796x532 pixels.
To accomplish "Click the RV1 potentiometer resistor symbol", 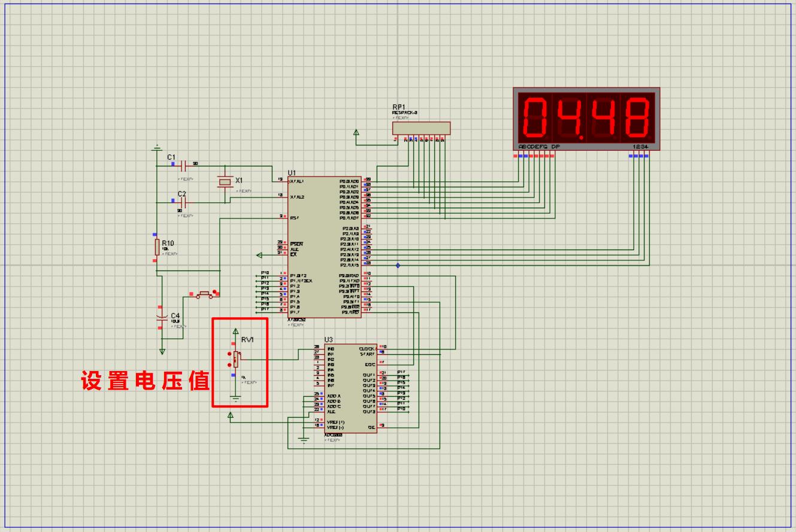I will pyautogui.click(x=236, y=358).
